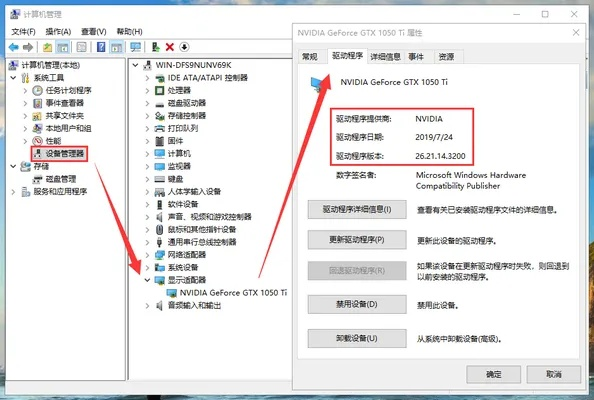
Task: Collapse the 显示适配器 category
Action: click(147, 280)
